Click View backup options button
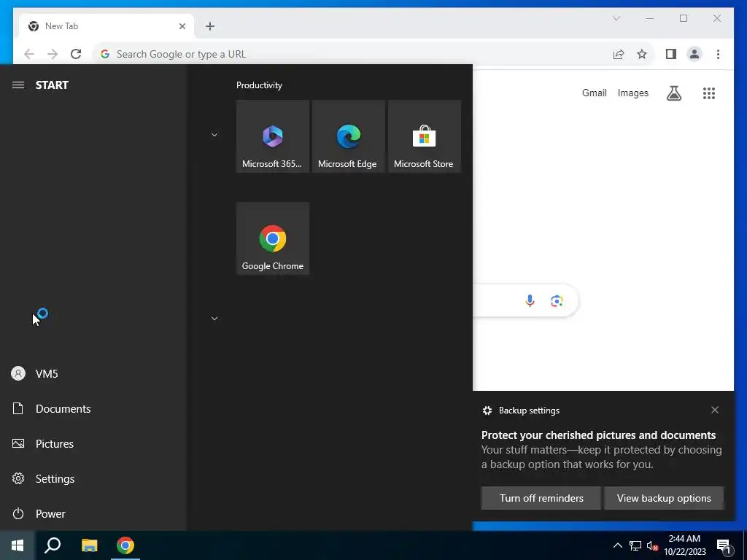 [664, 498]
